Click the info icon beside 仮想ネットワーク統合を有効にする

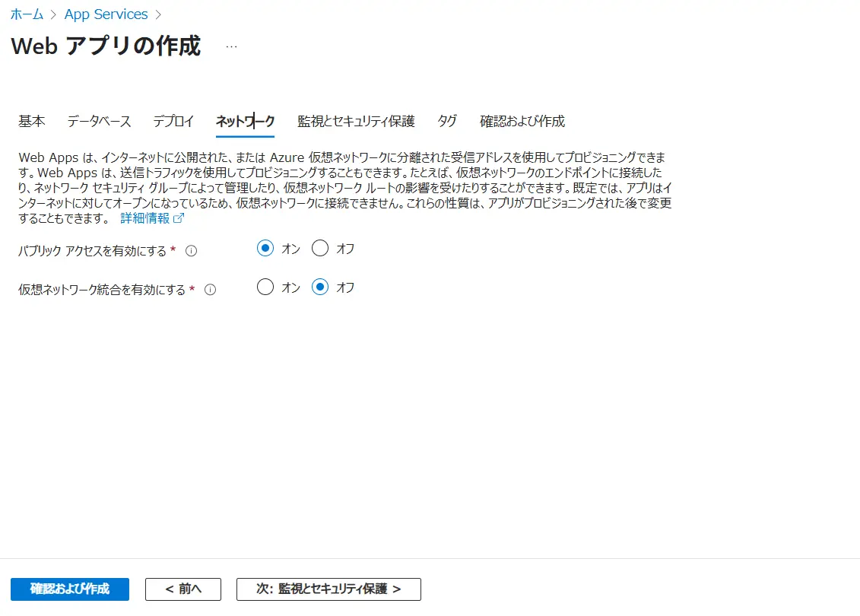coord(210,287)
